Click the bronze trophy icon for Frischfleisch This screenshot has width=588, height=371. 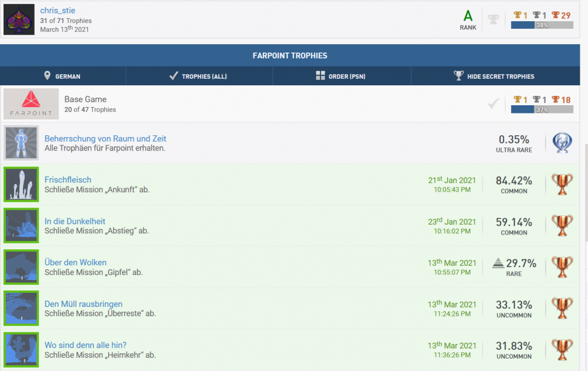tap(562, 185)
